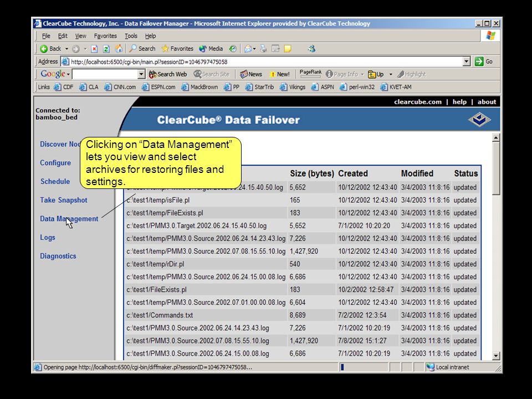Click the yellow Discuss note icon

(288, 49)
